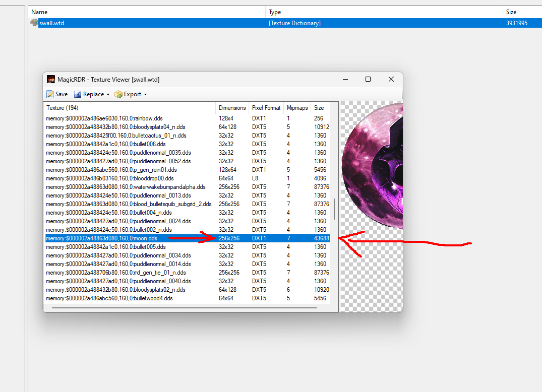Select the puddlenormal_0024.dds texture
Viewport: 542px width, 392px height.
188,221
